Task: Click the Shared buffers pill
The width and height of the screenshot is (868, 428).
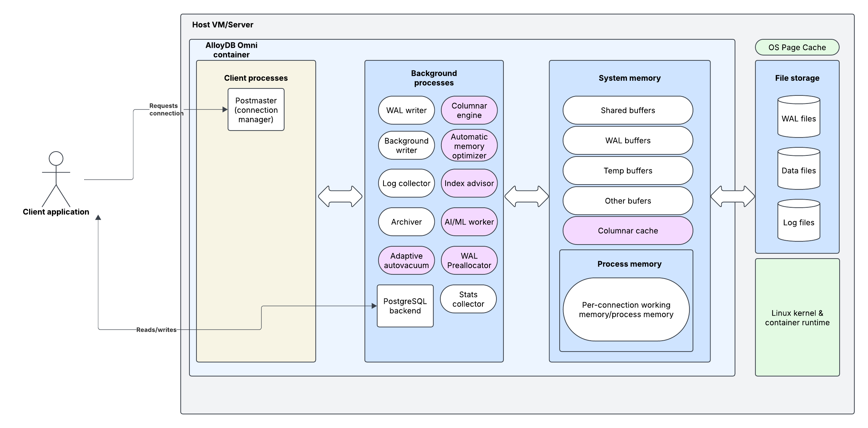Action: coord(628,111)
